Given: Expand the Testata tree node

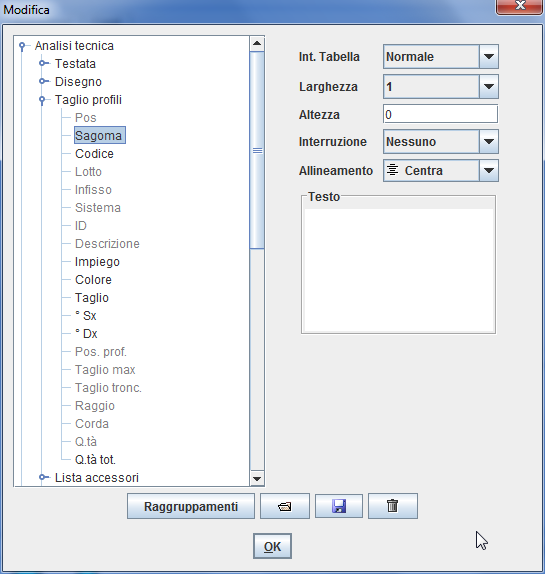Looking at the screenshot, I should 44,63.
